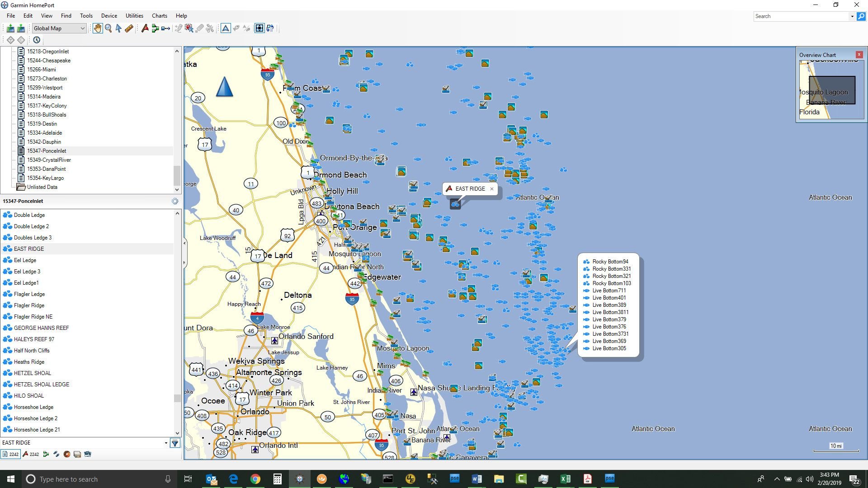Click Rocky Bottom94 in the map popup
Viewport: 868px width, 488px height.
tap(610, 262)
